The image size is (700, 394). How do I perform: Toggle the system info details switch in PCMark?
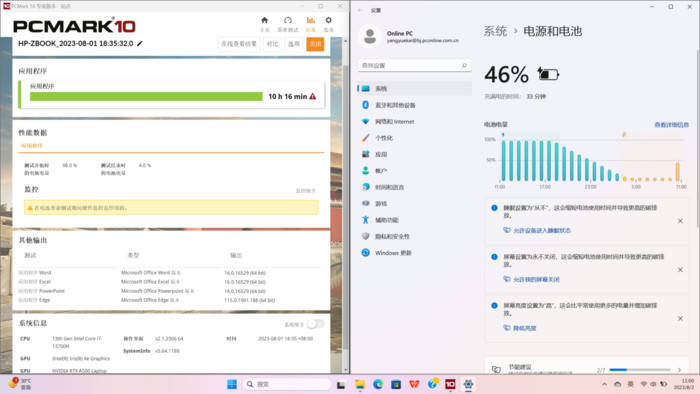click(315, 324)
